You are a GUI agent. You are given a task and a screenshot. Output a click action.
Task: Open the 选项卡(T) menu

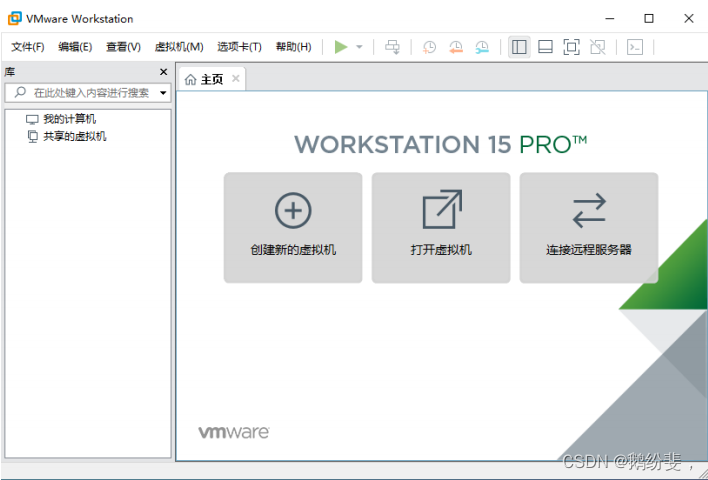pyautogui.click(x=239, y=47)
